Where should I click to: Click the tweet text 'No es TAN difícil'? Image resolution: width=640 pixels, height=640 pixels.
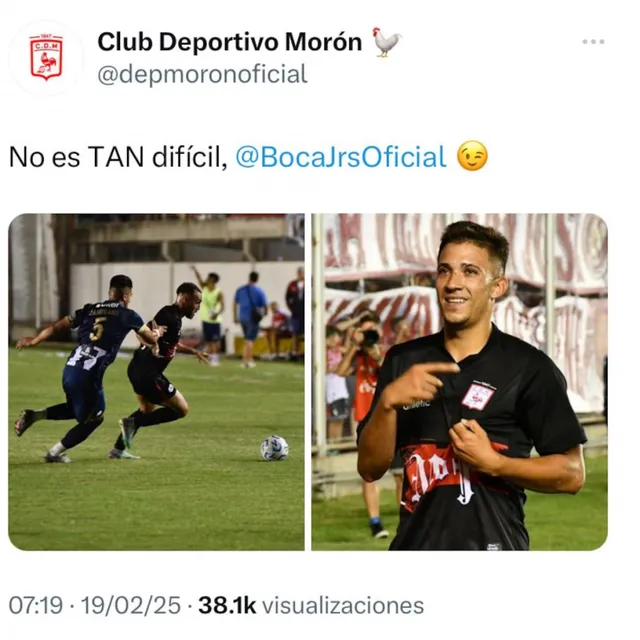pyautogui.click(x=118, y=157)
